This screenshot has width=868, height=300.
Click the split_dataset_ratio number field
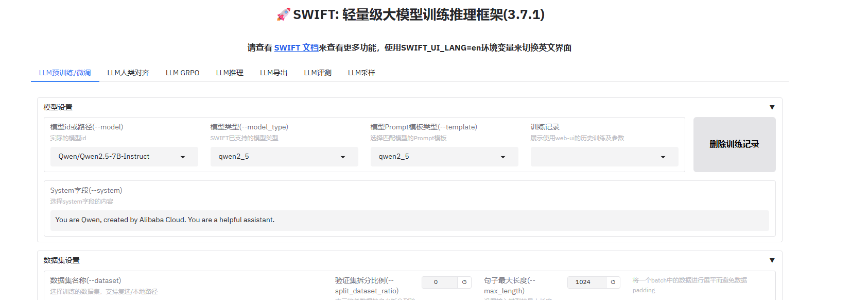pos(439,282)
